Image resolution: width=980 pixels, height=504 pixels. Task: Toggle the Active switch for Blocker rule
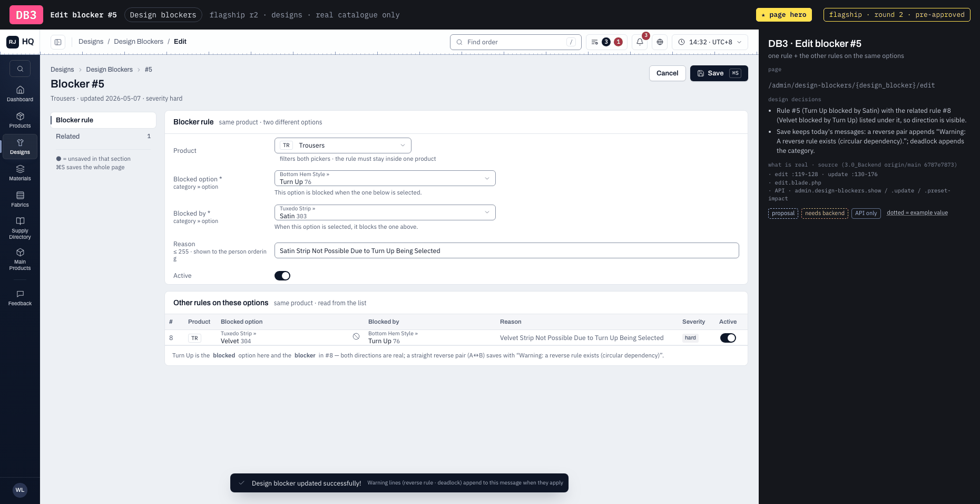pos(282,276)
